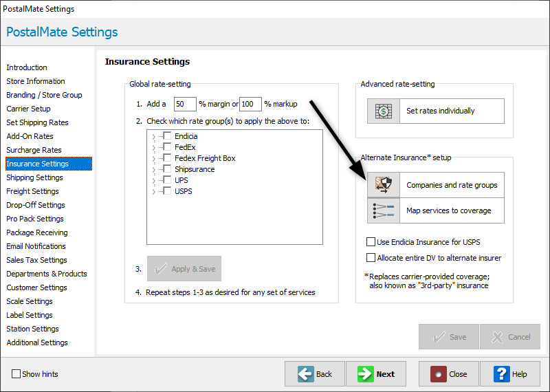Click the Next button label
The image size is (550, 392).
click(386, 374)
